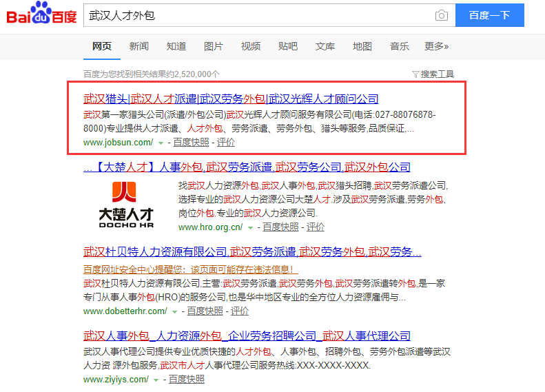The image size is (545, 392).
Task: Open the 武汉猎头 武汉光辉人才顾问公司 result
Action: click(x=231, y=99)
